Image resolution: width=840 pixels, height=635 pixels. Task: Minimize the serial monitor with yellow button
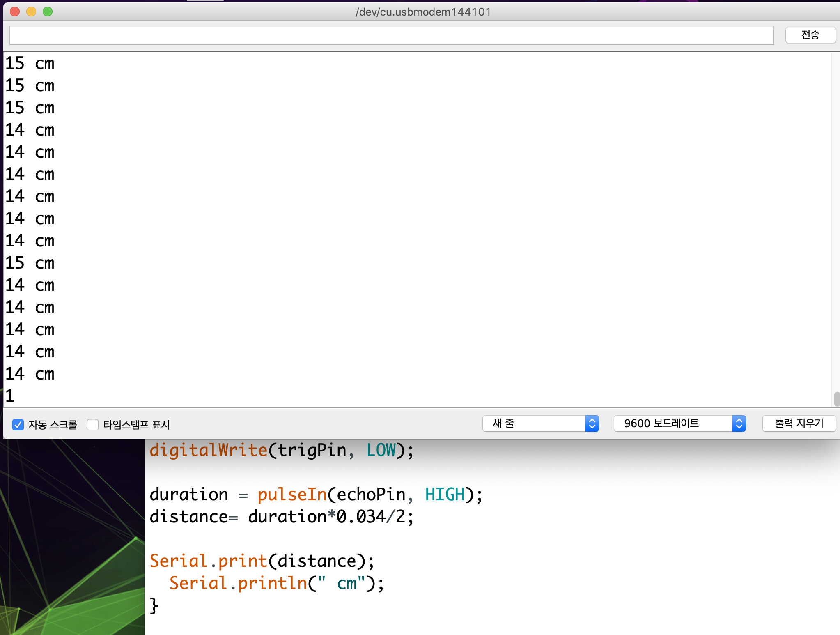point(31,12)
